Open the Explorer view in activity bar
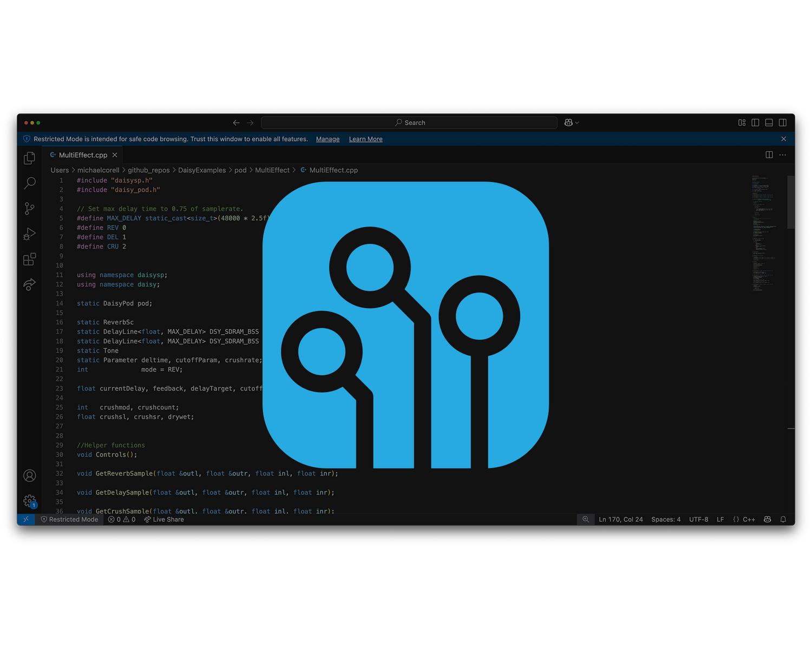Screen dimensions: 812x650 [30, 158]
